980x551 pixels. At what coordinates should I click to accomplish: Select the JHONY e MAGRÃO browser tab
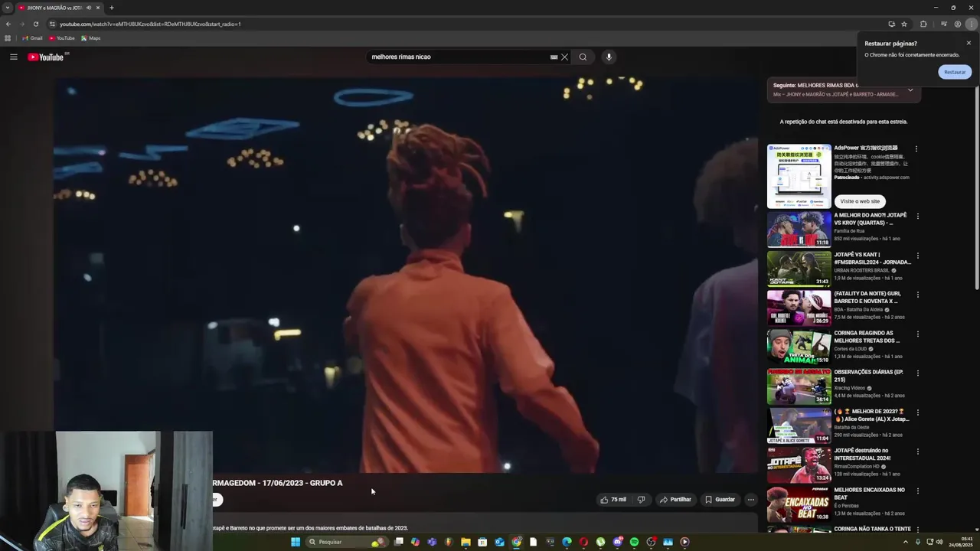coord(60,8)
